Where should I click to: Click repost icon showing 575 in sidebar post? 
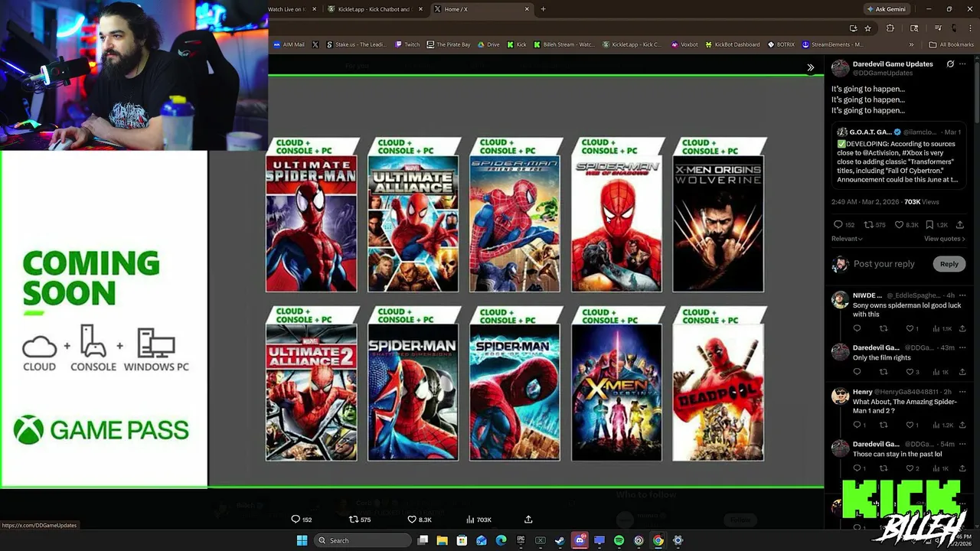(868, 225)
